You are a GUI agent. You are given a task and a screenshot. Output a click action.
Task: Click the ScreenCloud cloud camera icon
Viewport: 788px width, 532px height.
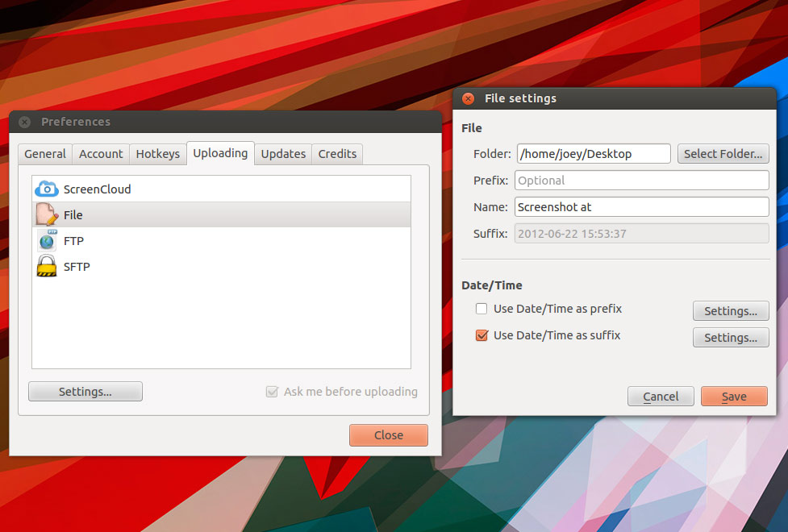pos(48,189)
